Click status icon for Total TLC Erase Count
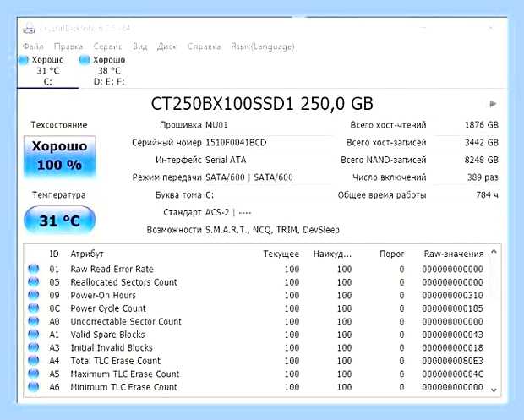Viewport: 524px width, 420px height. (34, 361)
